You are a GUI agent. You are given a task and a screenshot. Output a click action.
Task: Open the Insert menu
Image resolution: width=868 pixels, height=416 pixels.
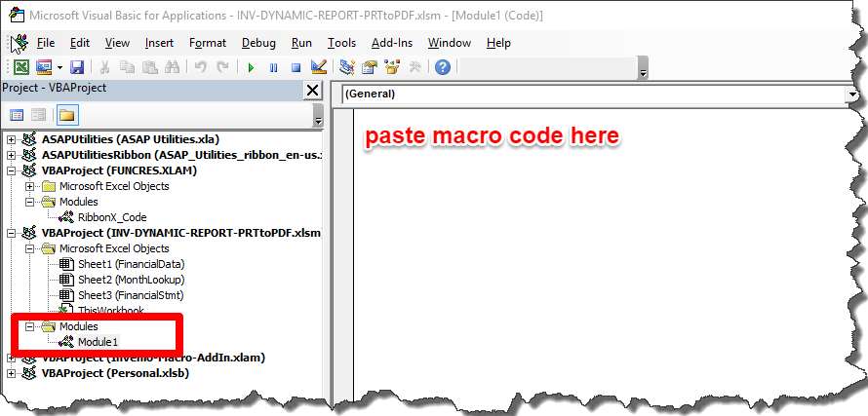coord(159,43)
